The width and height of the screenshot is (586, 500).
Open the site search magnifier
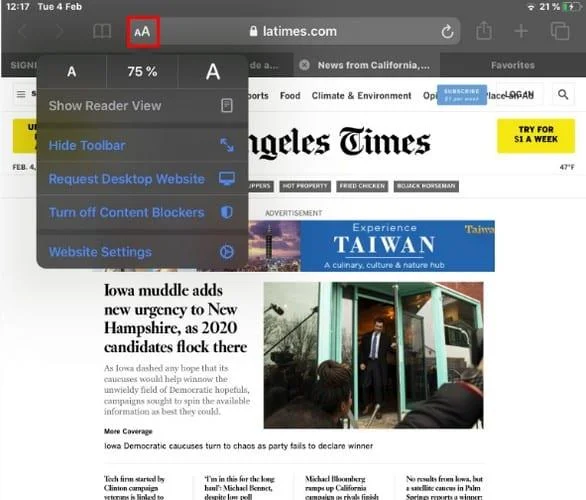point(563,95)
